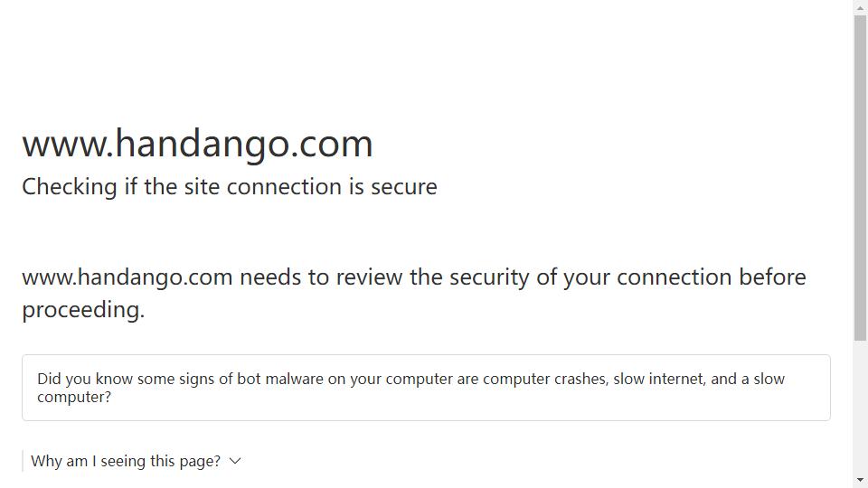Image resolution: width=868 pixels, height=488 pixels.
Task: Click the "slow internet" phrase in the tip
Action: click(658, 379)
